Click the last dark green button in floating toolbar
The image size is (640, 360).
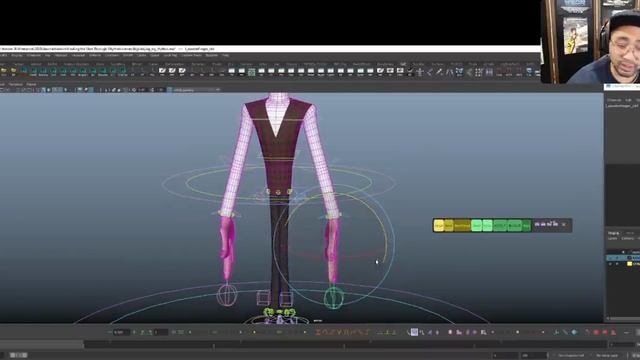pos(527,225)
